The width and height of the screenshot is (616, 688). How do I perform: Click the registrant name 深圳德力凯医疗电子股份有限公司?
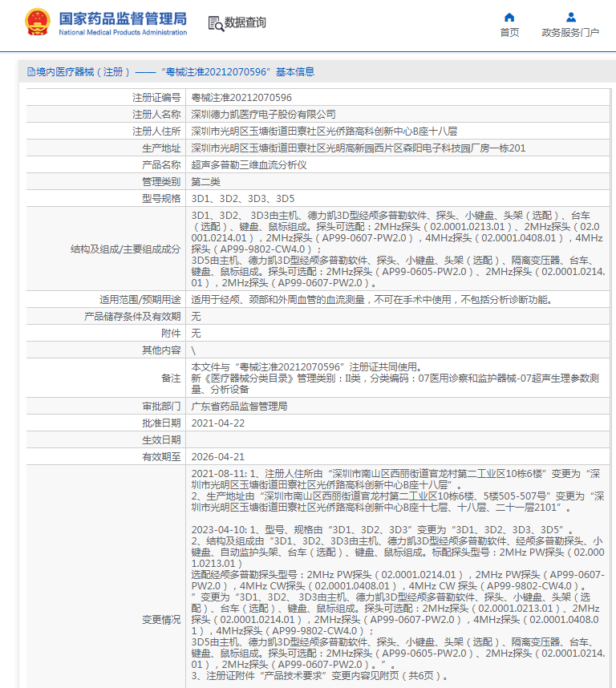263,114
